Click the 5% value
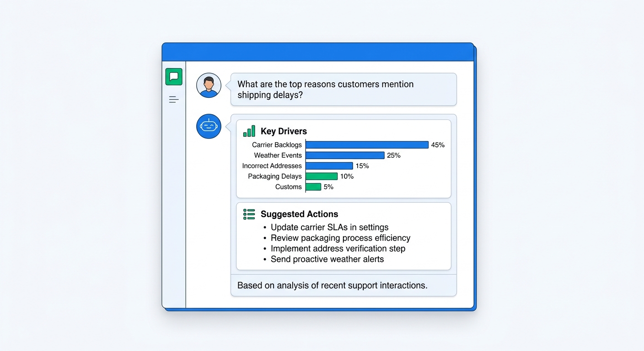The height and width of the screenshot is (351, 644). click(328, 187)
